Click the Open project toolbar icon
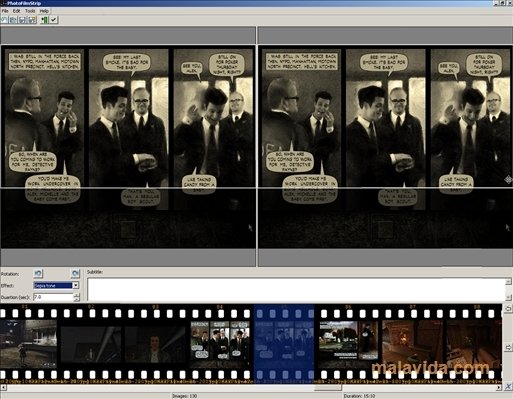The image size is (513, 399). (13, 20)
